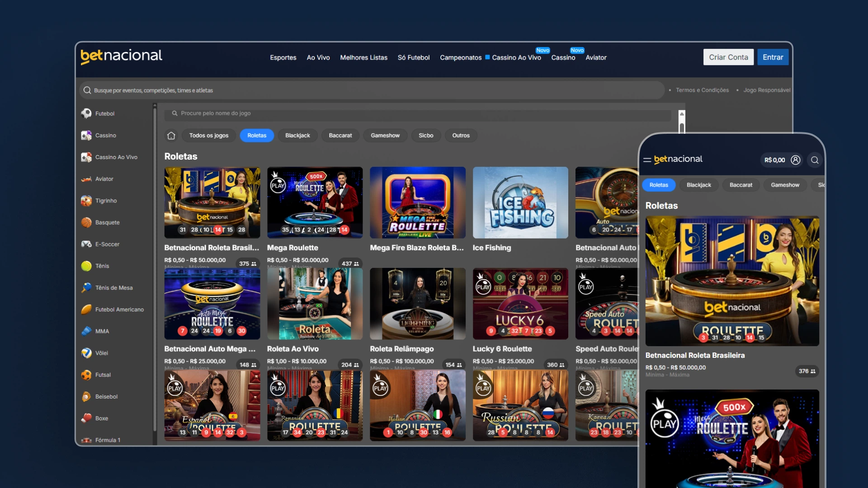Open the Ice Fishing game thumbnail

pos(520,202)
